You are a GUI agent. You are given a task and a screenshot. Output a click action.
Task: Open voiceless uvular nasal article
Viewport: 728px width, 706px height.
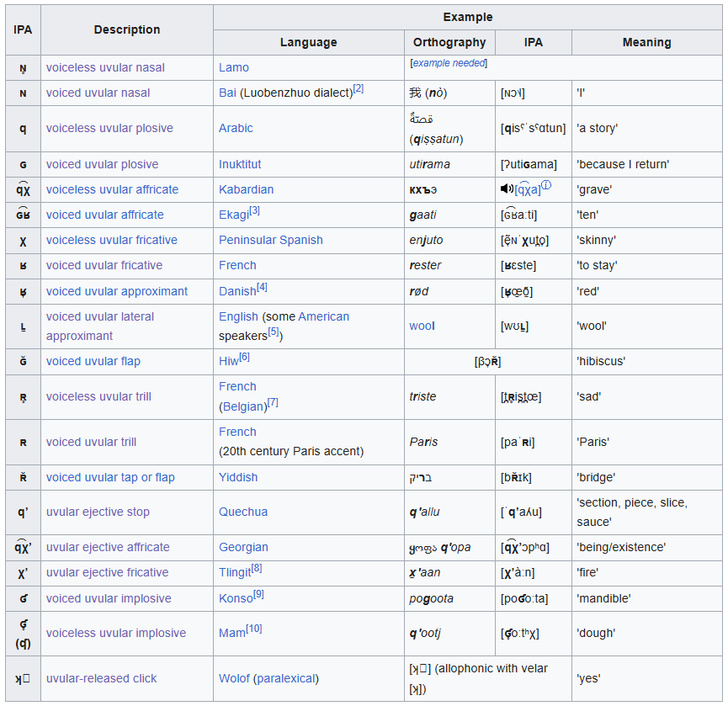[105, 68]
